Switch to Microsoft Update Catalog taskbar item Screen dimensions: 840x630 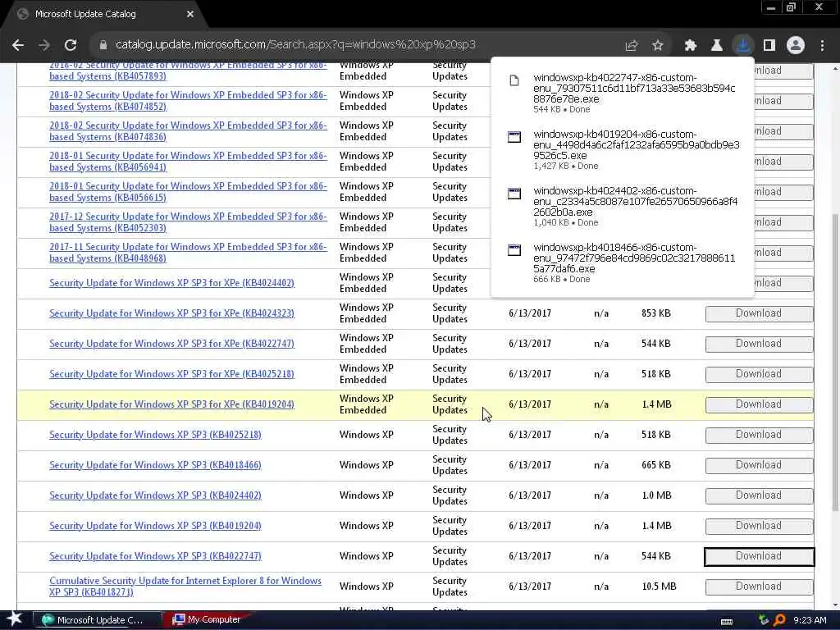tap(98, 620)
